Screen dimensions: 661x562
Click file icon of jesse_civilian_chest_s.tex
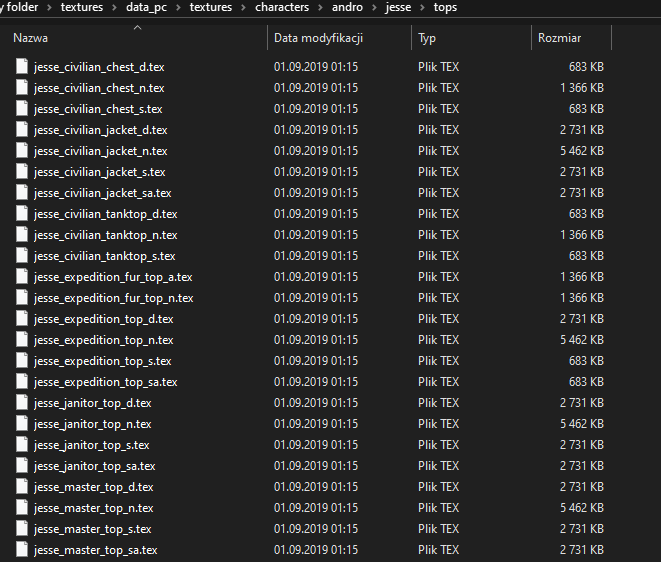[22, 109]
